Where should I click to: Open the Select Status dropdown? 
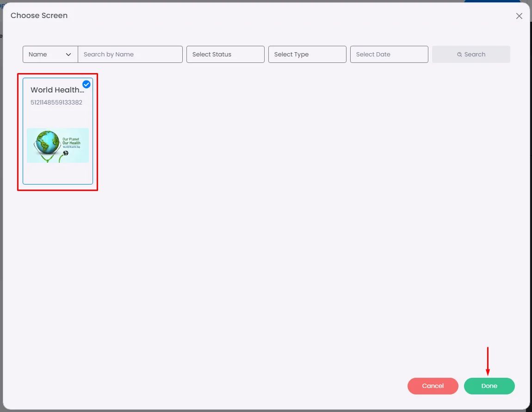pyautogui.click(x=225, y=54)
